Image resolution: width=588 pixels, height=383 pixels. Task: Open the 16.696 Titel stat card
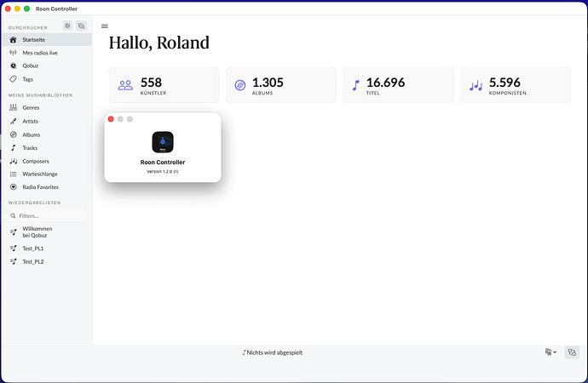pyautogui.click(x=398, y=85)
